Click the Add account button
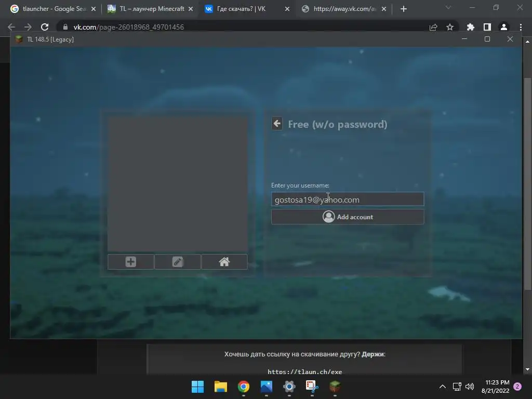 348,217
